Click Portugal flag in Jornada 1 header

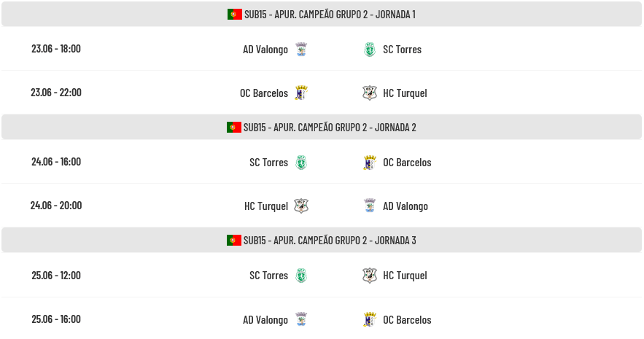[x=235, y=15]
